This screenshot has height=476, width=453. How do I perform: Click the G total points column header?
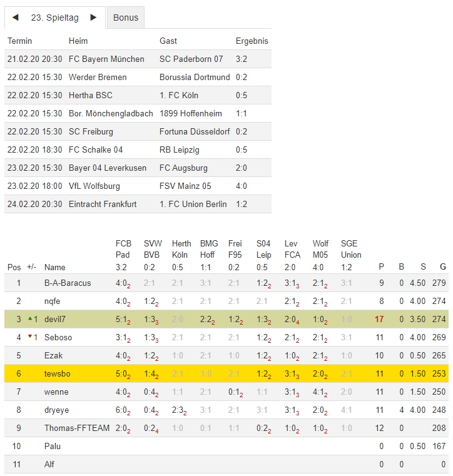click(442, 267)
